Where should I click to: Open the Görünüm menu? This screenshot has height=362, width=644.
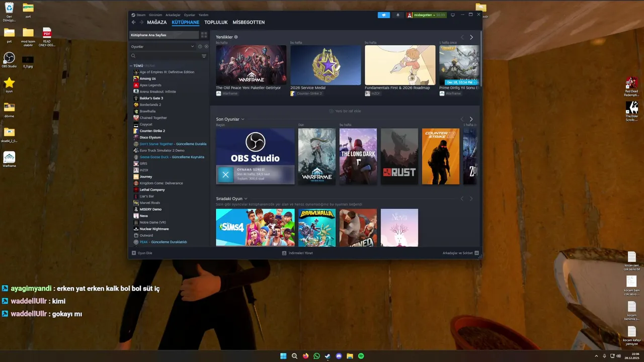[x=155, y=15]
